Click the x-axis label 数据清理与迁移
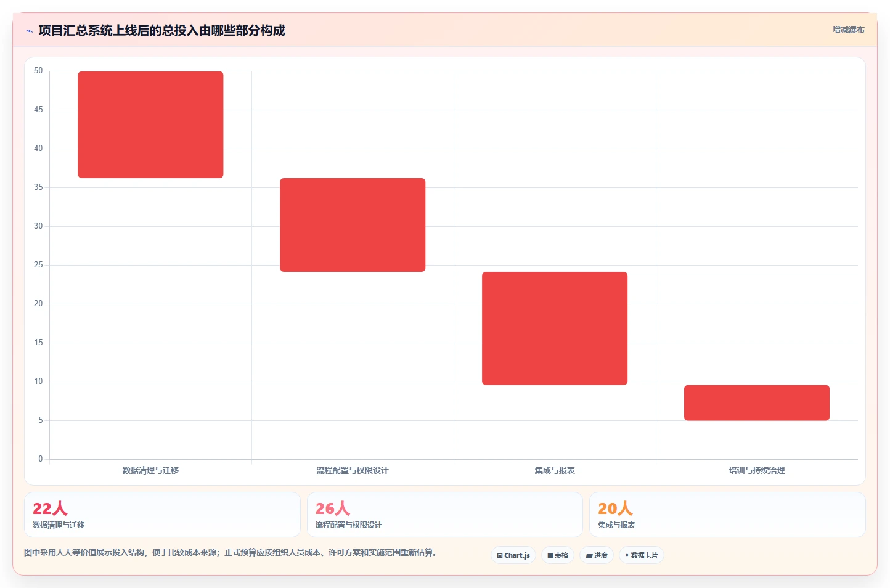Image resolution: width=890 pixels, height=588 pixels. click(x=150, y=470)
